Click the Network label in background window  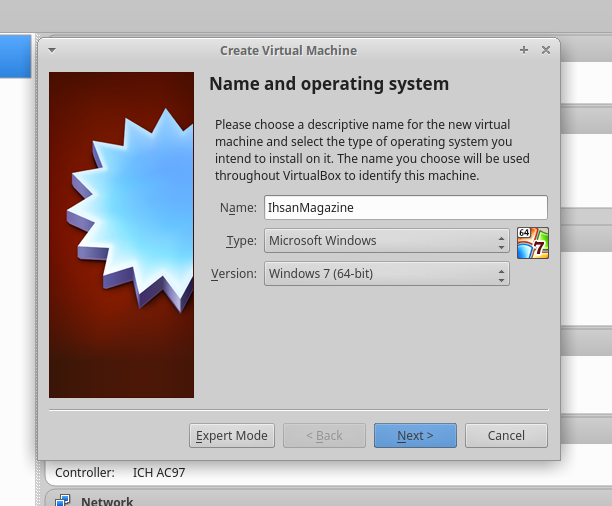(107, 501)
